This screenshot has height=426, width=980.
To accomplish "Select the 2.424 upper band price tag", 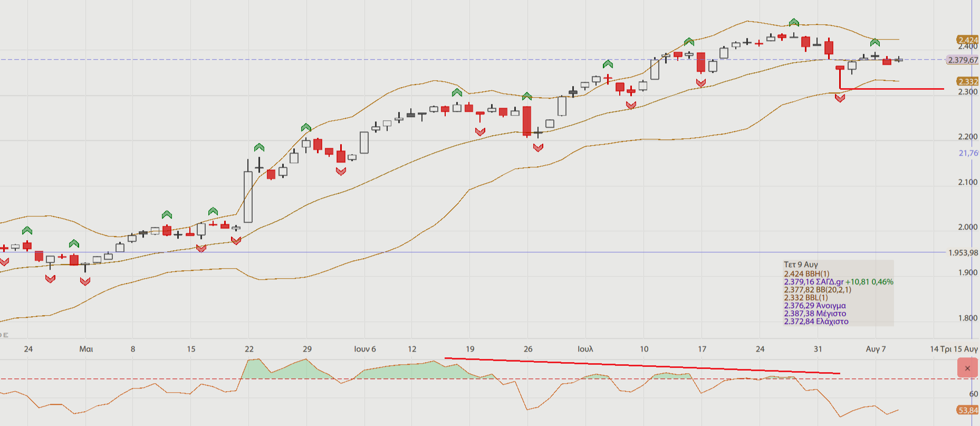I will [967, 40].
